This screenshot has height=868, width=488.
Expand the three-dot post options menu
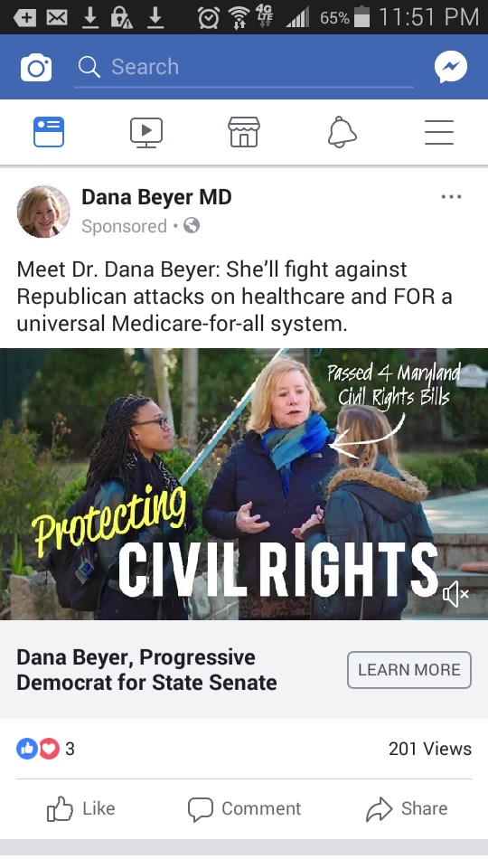pyautogui.click(x=452, y=196)
